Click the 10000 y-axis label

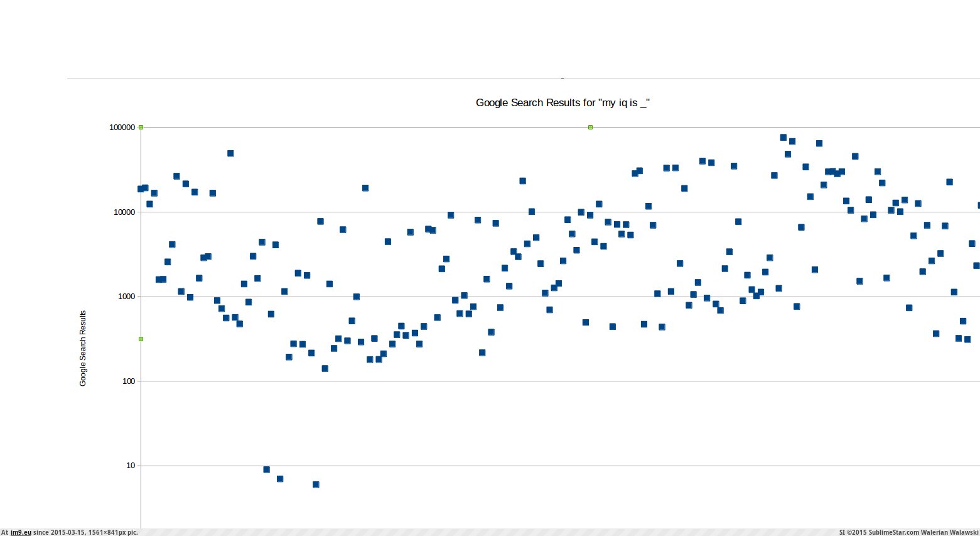[124, 212]
